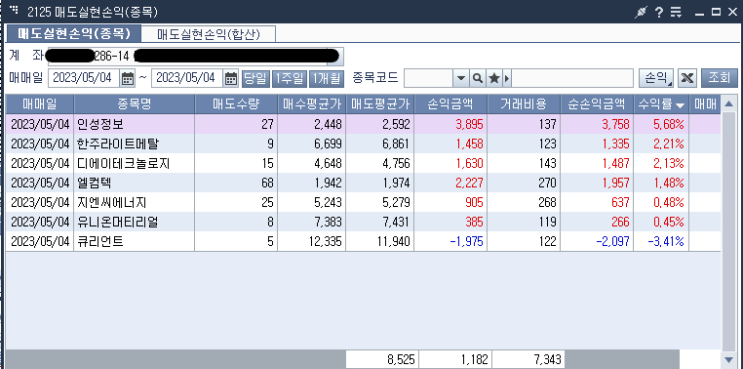Viewport: 743px width, 369px height.
Task: Click the 당일 period button
Action: [256, 79]
